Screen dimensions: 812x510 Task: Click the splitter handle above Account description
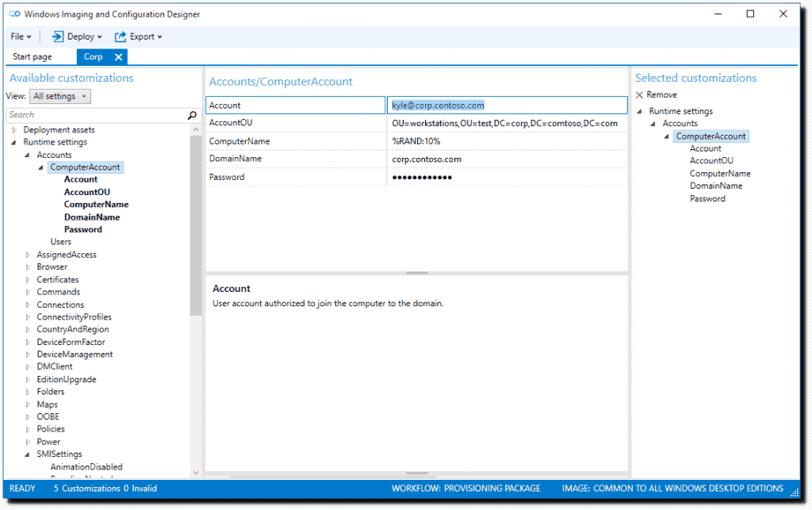click(x=417, y=273)
